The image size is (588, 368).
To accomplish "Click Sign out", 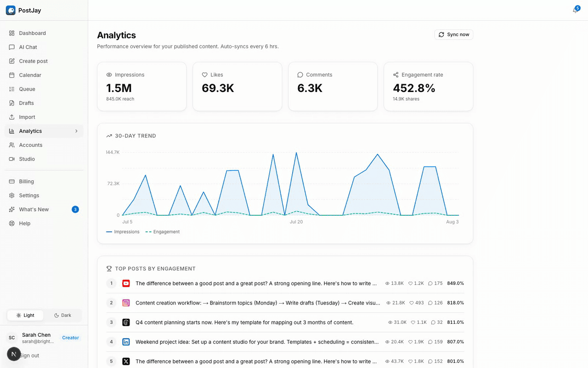I will [x=29, y=356].
